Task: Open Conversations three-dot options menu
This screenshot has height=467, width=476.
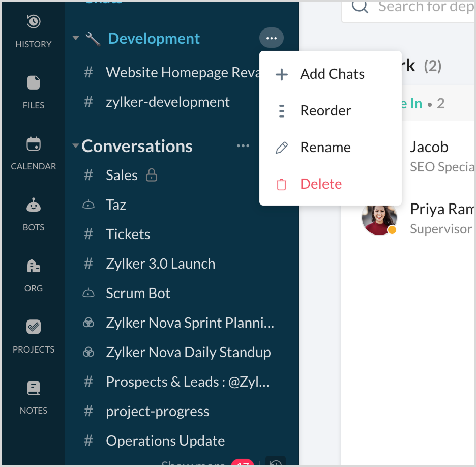Action: tap(243, 146)
